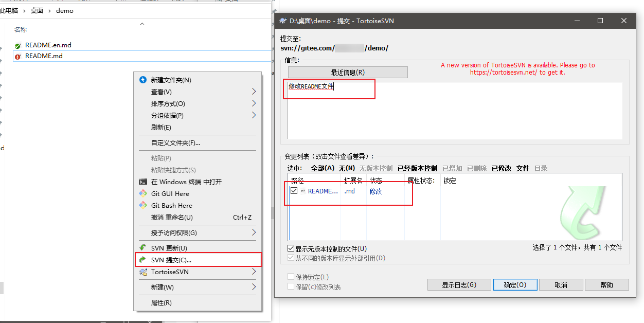Click the 修改 status cell in change list
The image size is (644, 323).
pyautogui.click(x=376, y=191)
